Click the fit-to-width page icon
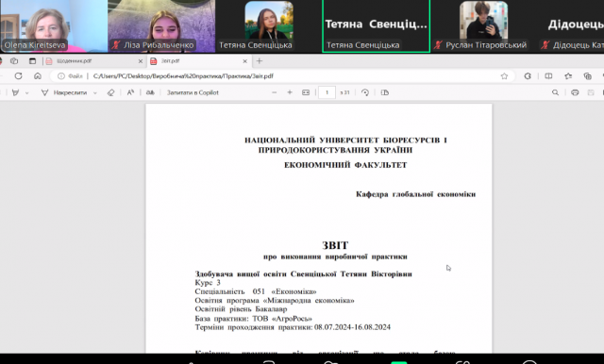This screenshot has height=364, width=604. (x=306, y=92)
